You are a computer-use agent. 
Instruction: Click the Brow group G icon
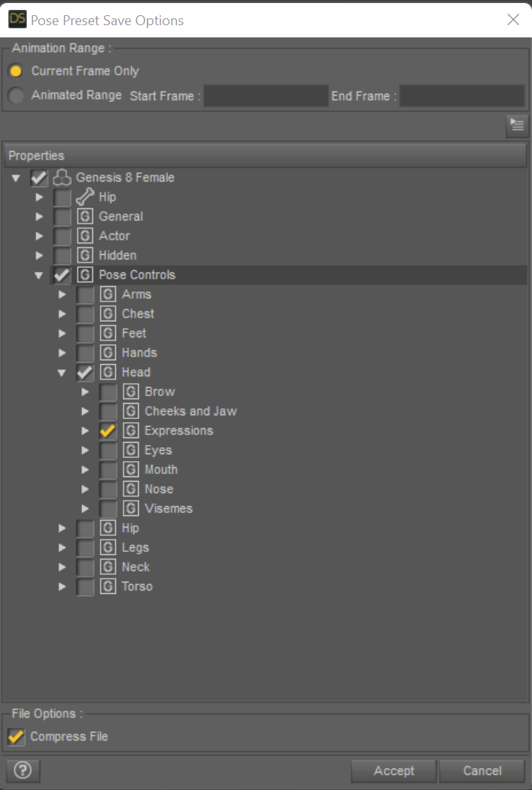131,392
